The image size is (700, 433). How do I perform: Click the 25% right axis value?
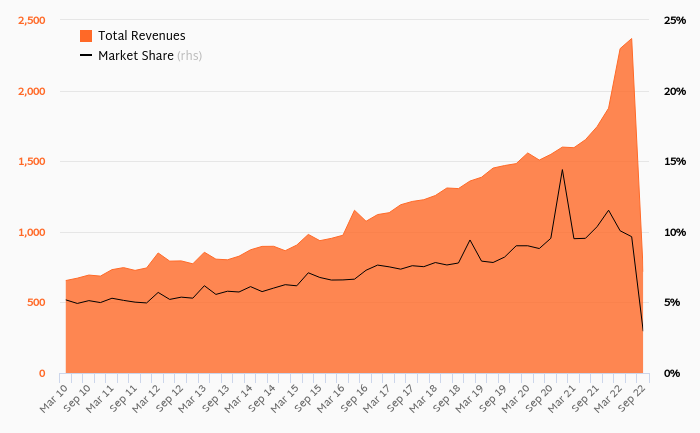(673, 21)
